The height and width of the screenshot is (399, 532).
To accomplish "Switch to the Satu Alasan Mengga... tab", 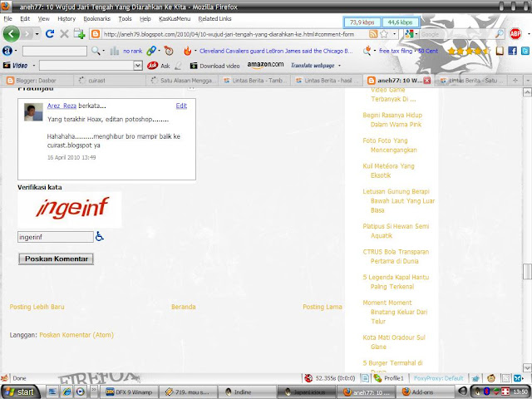I will click(x=183, y=81).
